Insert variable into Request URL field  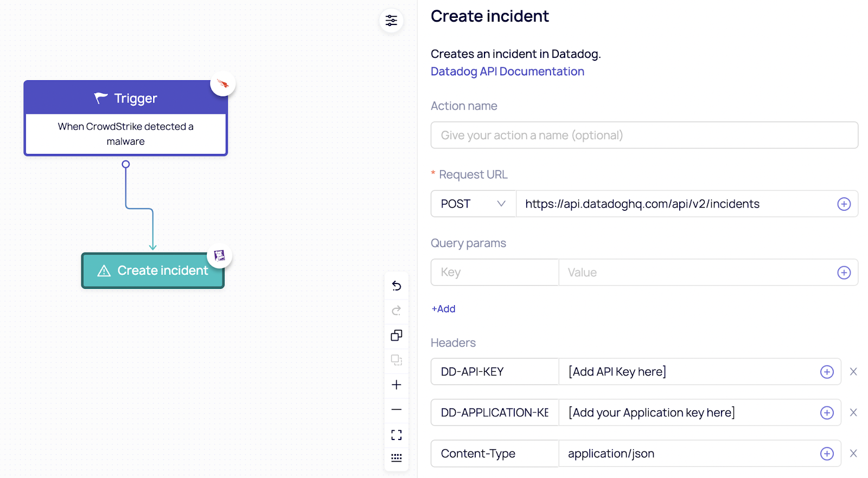pyautogui.click(x=844, y=204)
